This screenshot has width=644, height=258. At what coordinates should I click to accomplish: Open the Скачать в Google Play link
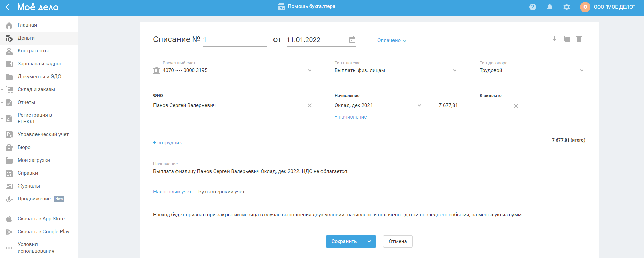click(43, 232)
